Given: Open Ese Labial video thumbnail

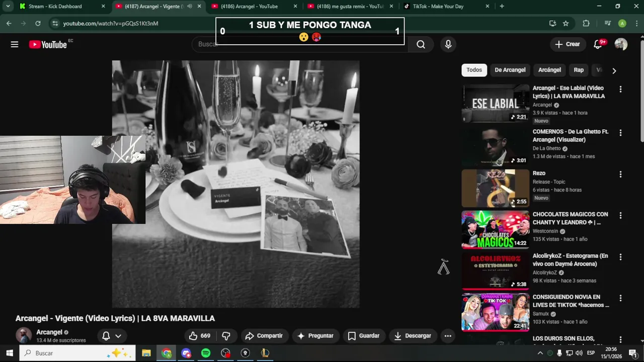Looking at the screenshot, I should (495, 104).
